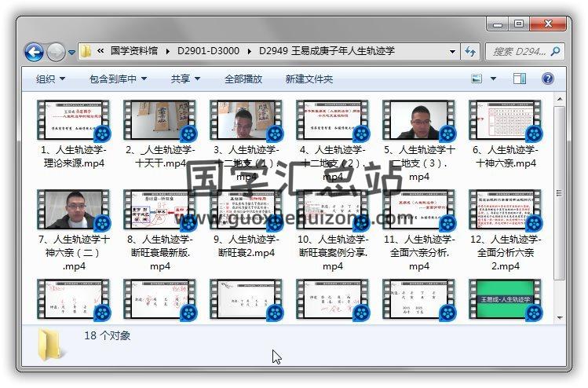Open the 共享 menu
588x388 pixels.
(x=185, y=79)
